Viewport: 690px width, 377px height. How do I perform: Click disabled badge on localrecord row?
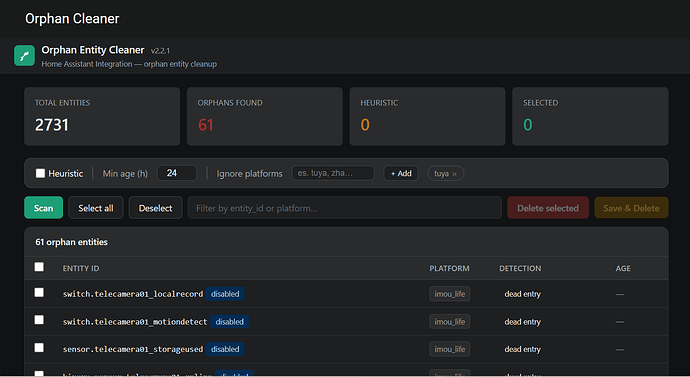[225, 294]
